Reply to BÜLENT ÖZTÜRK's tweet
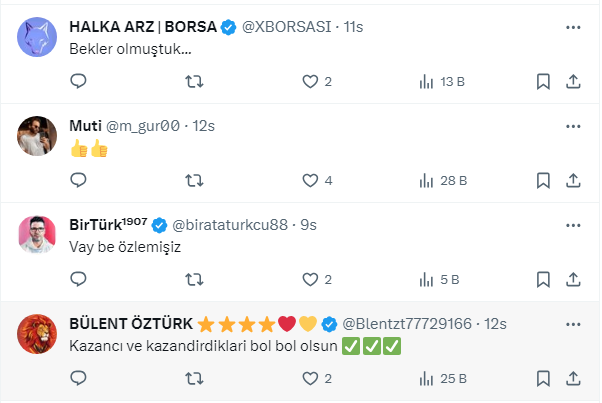This screenshot has width=602, height=403. (78, 378)
